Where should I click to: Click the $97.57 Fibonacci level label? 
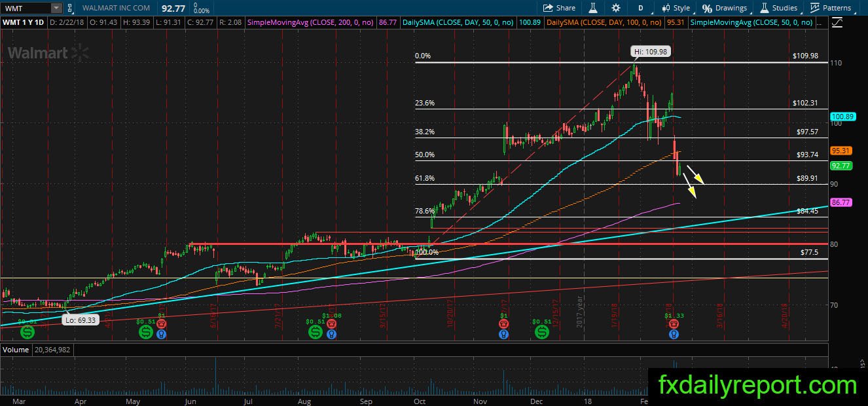(x=807, y=132)
